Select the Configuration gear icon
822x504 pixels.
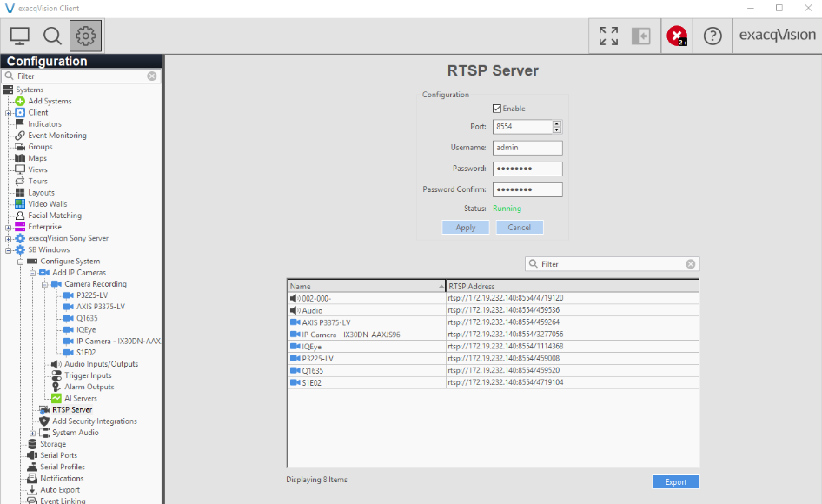tap(85, 36)
